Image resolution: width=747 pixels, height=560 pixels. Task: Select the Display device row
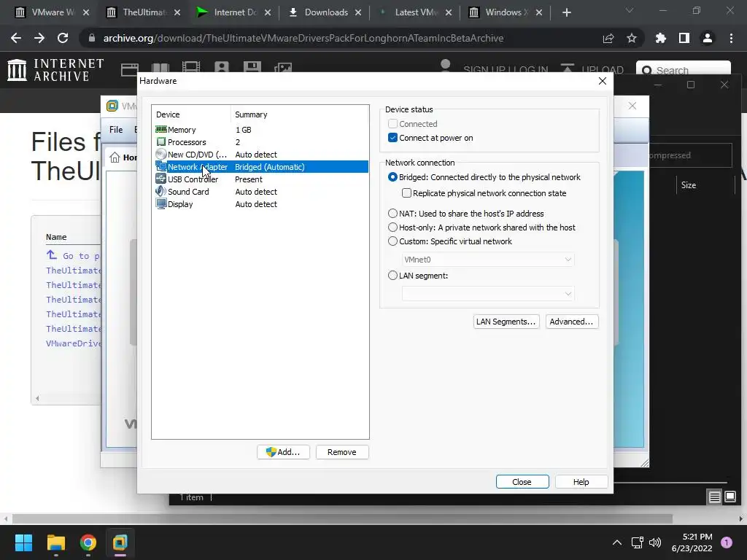pyautogui.click(x=260, y=204)
